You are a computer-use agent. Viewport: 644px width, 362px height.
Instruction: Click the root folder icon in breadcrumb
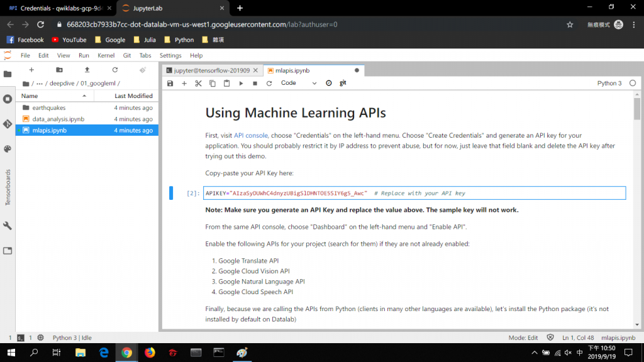26,84
